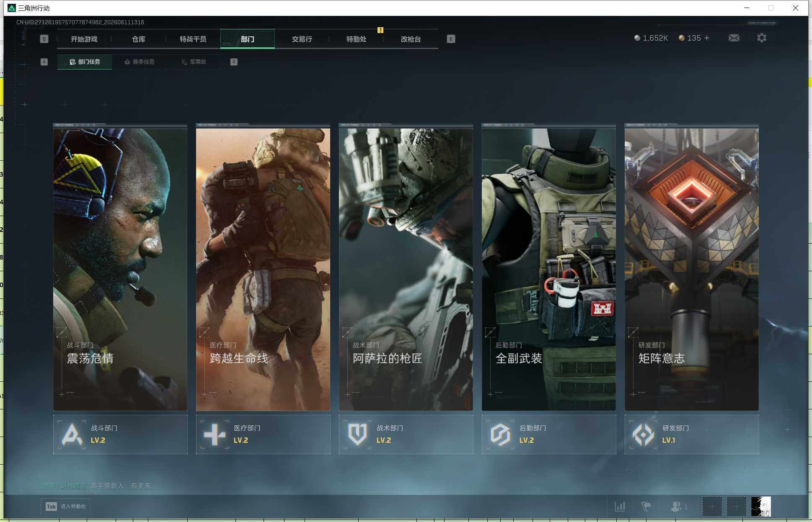The height and width of the screenshot is (522, 812).
Task: Click the second empty squad slot plus
Action: tap(736, 507)
